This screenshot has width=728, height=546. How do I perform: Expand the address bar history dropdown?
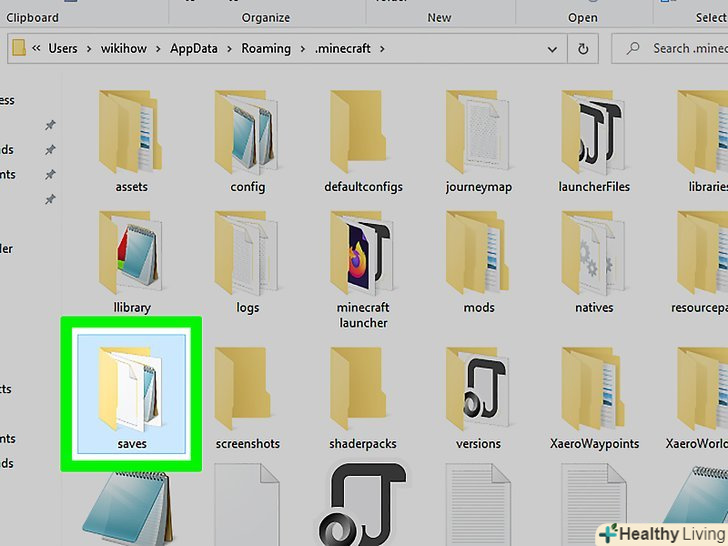[552, 49]
